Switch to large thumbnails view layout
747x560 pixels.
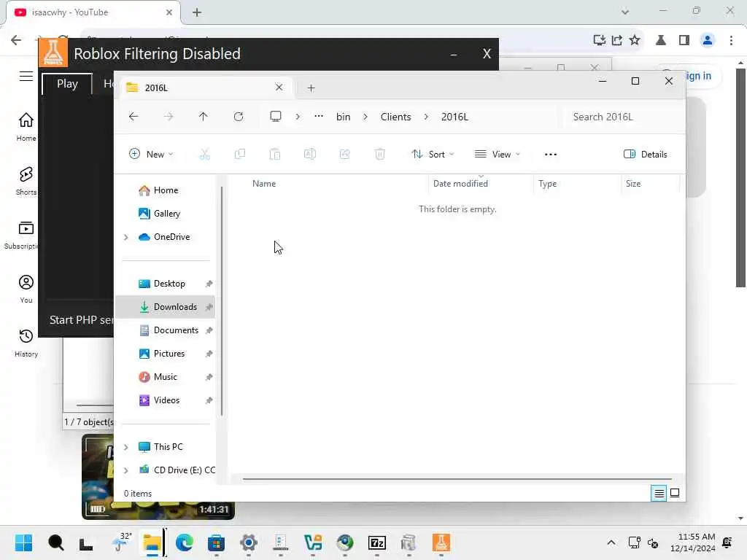tap(675, 494)
